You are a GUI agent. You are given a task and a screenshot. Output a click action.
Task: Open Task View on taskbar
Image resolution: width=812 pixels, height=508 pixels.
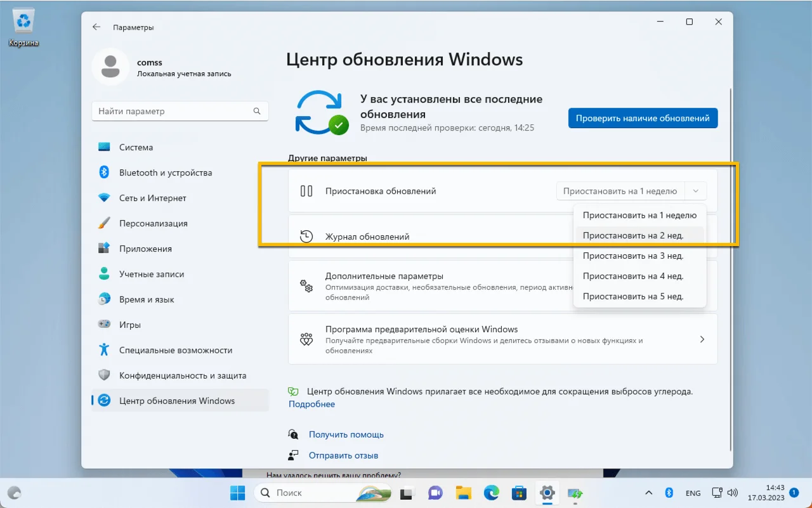pos(407,493)
